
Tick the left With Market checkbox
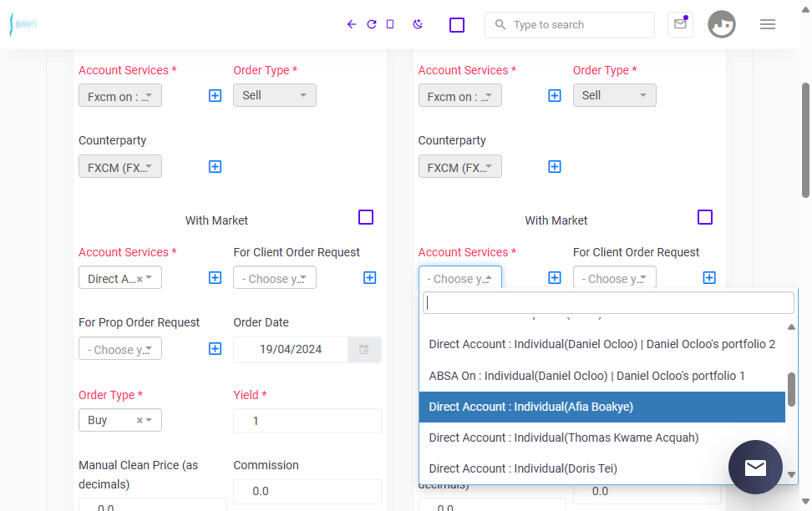366,217
